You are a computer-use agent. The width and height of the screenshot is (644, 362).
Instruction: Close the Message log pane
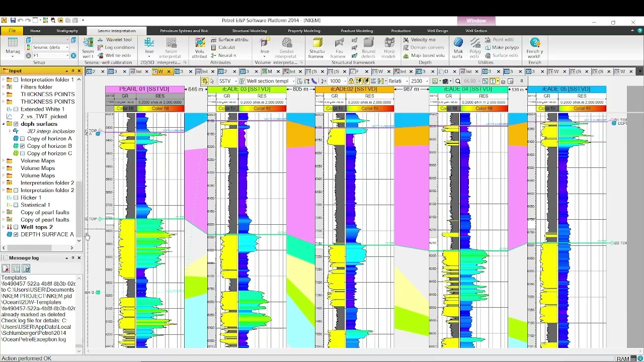(79, 258)
